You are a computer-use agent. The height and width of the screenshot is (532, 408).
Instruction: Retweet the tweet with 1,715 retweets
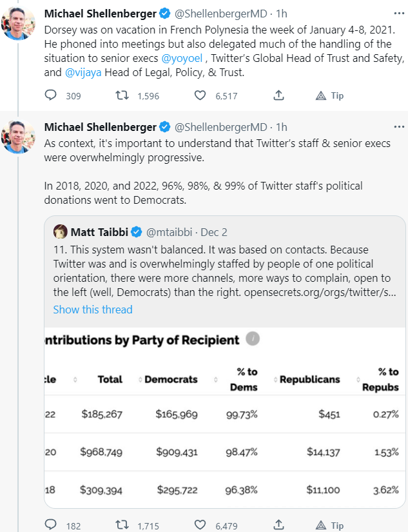point(121,526)
